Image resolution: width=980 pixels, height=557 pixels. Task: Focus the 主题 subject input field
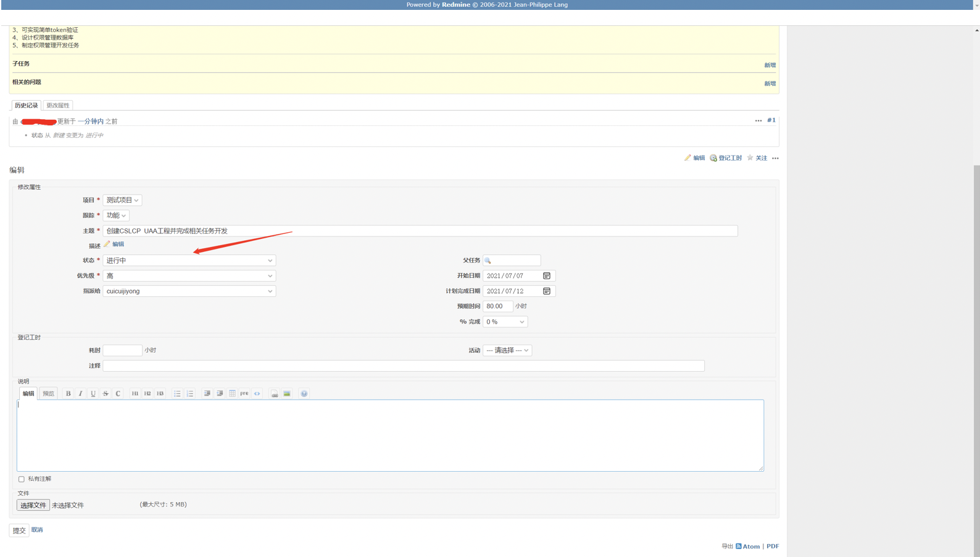tap(420, 231)
